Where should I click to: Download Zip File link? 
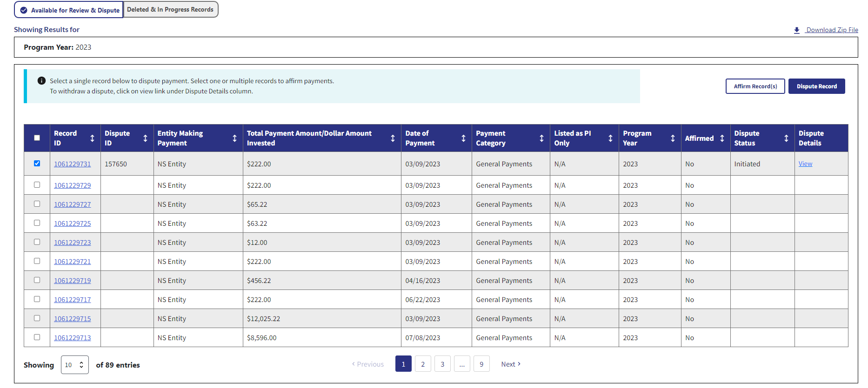point(831,30)
